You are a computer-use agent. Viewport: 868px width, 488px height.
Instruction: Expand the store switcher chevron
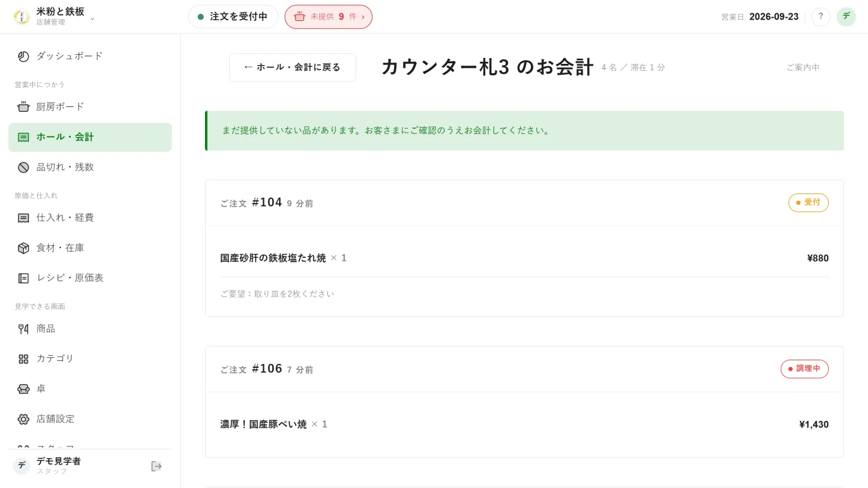pyautogui.click(x=92, y=18)
